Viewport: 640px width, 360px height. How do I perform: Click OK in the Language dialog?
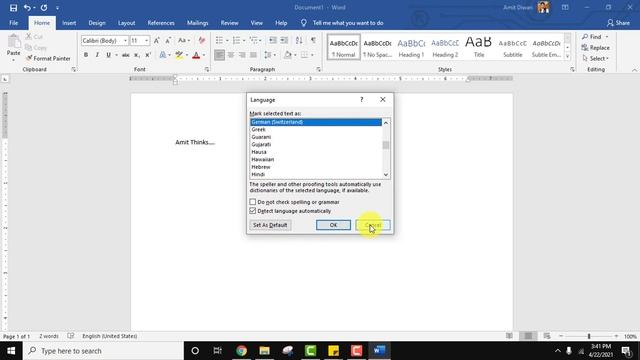(x=333, y=225)
